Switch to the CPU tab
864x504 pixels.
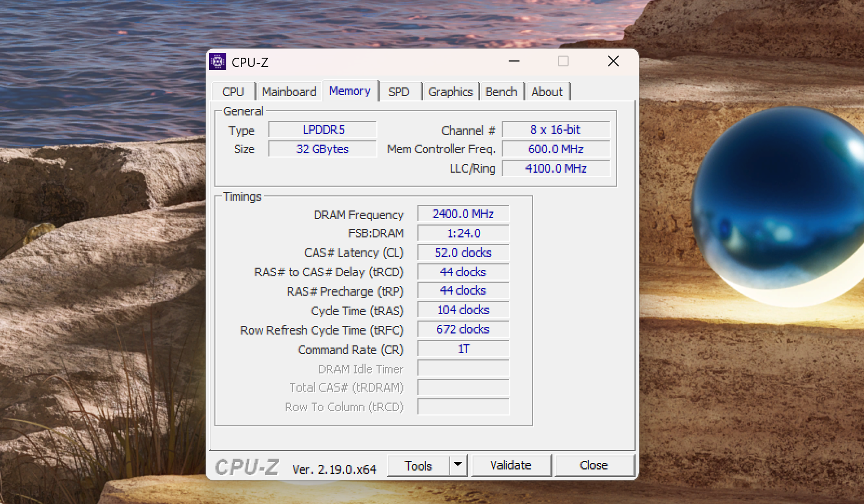pyautogui.click(x=233, y=92)
